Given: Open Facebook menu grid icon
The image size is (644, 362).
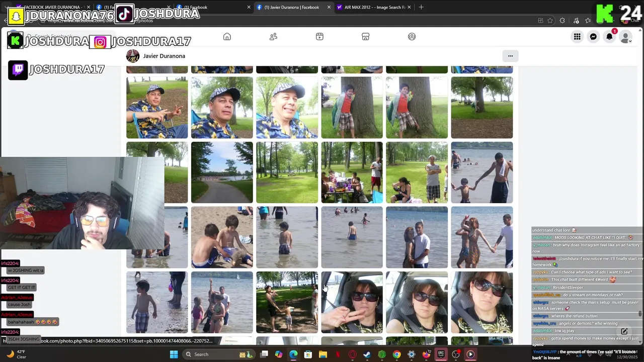Looking at the screenshot, I should (x=577, y=37).
